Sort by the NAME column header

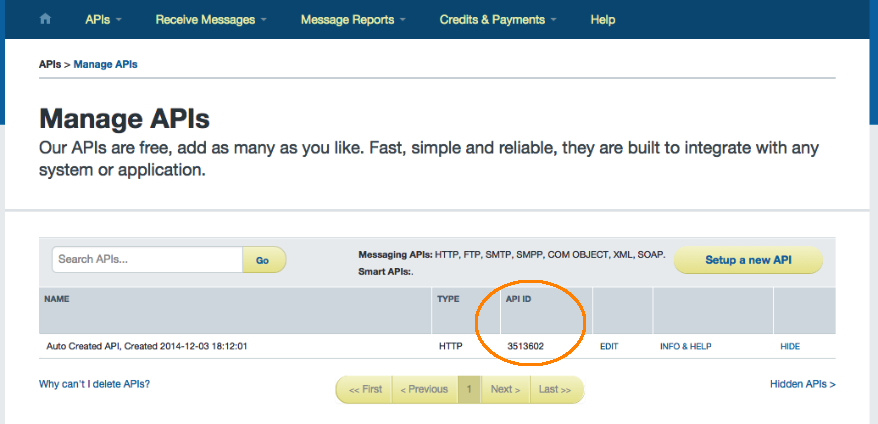[x=57, y=299]
